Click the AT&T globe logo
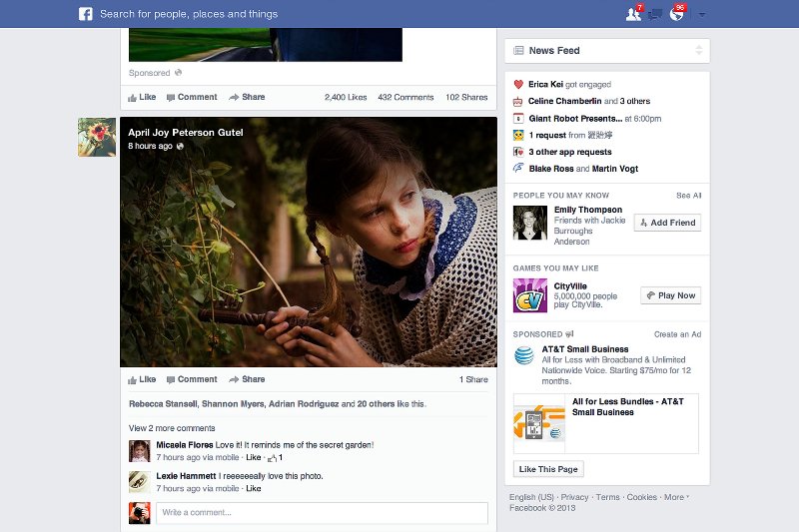799x532 pixels. tap(523, 355)
